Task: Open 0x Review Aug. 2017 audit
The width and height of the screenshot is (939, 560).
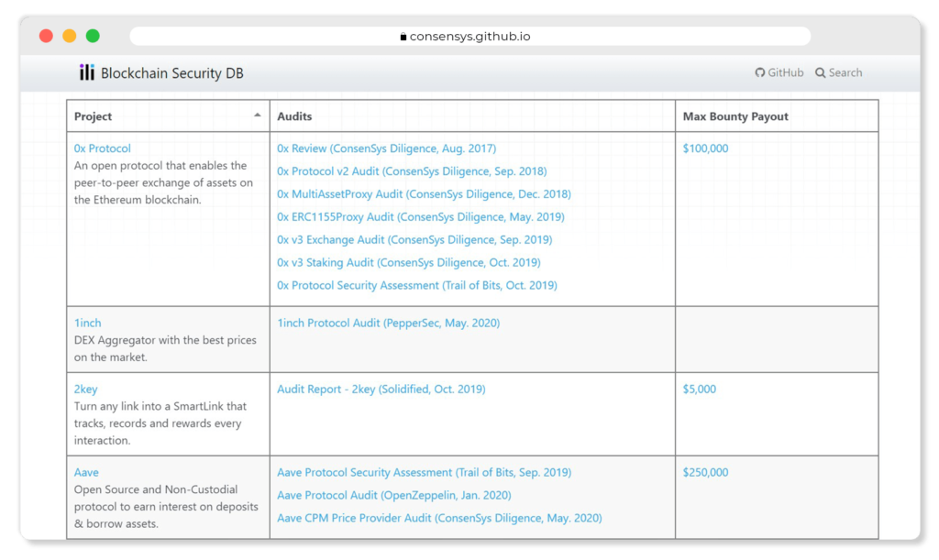Action: [386, 148]
